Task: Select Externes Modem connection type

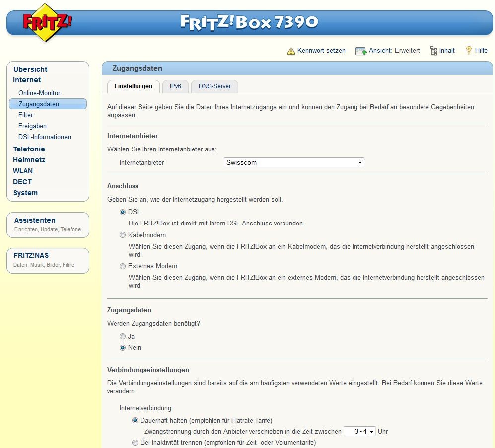Action: click(123, 266)
